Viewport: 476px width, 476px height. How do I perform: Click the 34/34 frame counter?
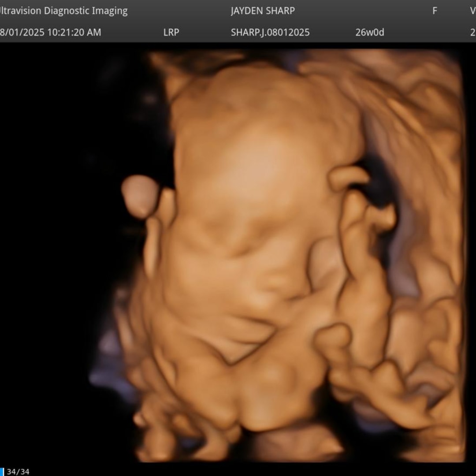(x=18, y=472)
